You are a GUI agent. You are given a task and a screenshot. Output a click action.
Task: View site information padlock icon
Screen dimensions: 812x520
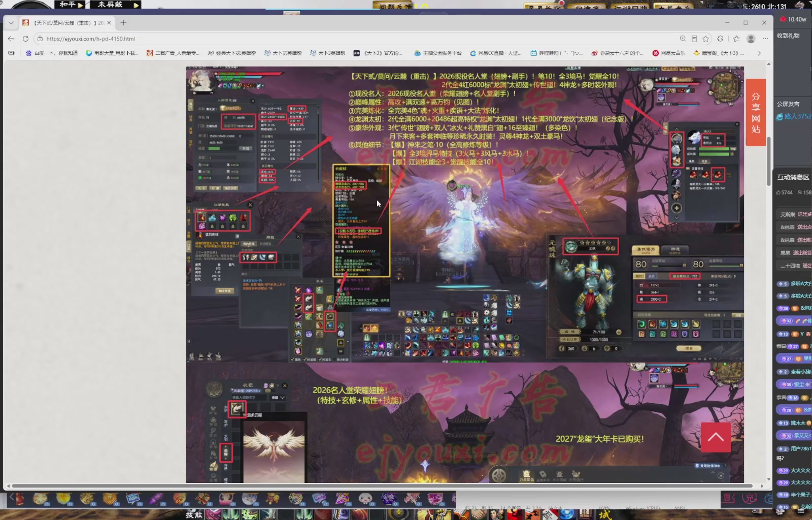[x=40, y=39]
